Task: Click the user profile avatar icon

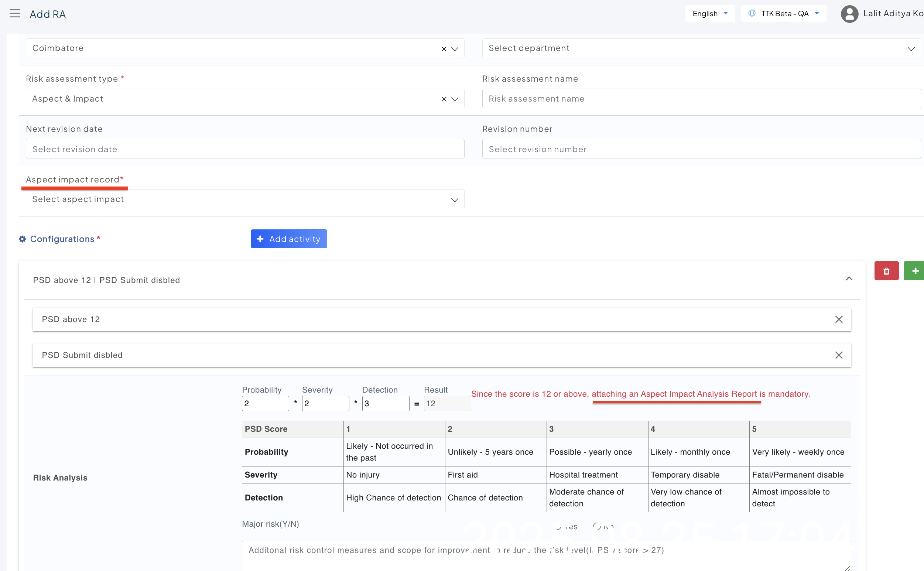Action: [849, 14]
